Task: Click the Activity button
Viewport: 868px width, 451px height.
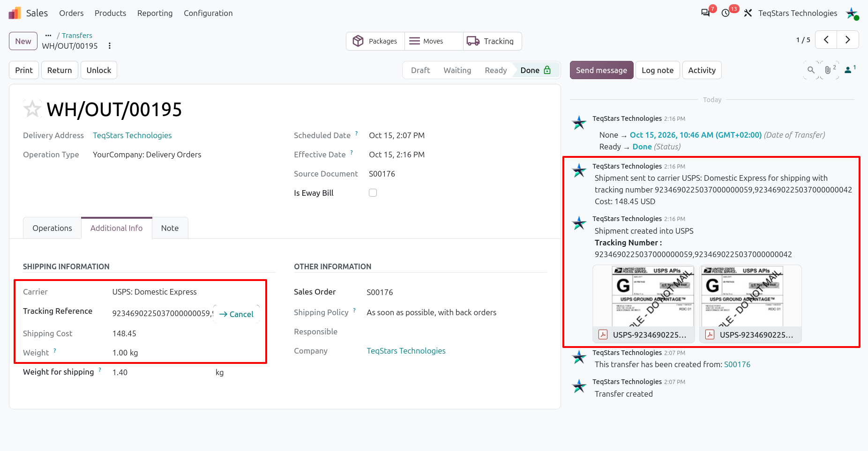Action: (702, 70)
